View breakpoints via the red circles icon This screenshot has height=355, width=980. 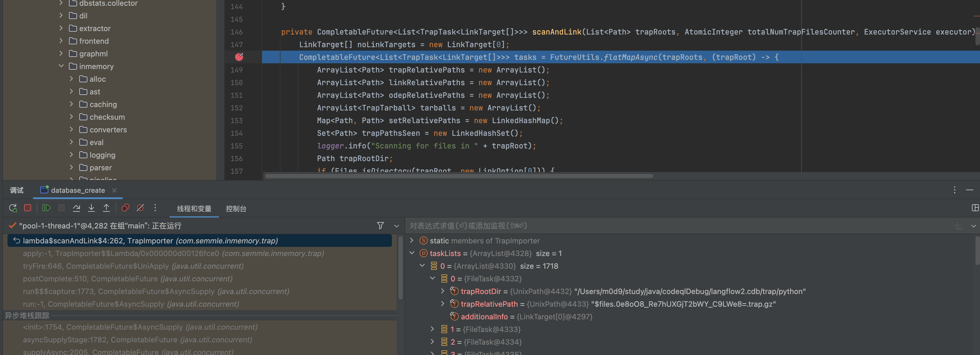click(125, 208)
